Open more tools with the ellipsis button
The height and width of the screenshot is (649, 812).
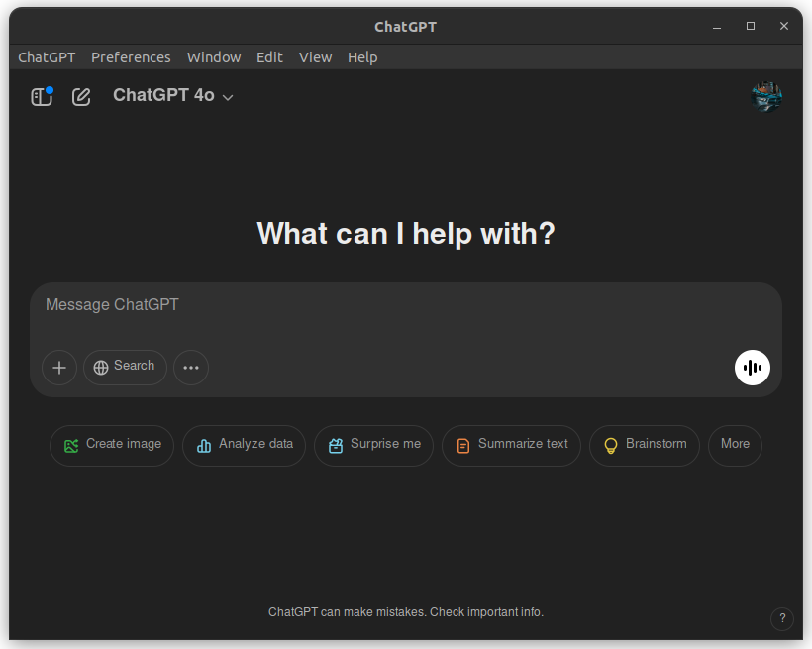(191, 368)
